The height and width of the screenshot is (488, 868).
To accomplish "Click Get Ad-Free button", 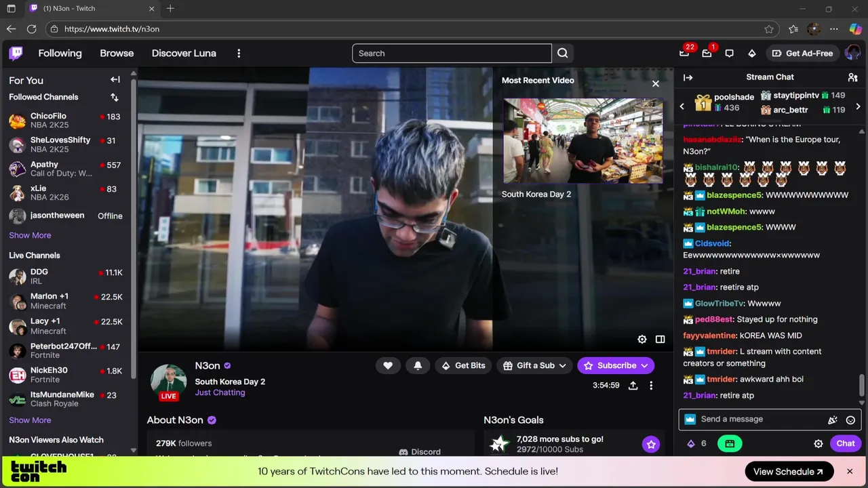I will (802, 53).
